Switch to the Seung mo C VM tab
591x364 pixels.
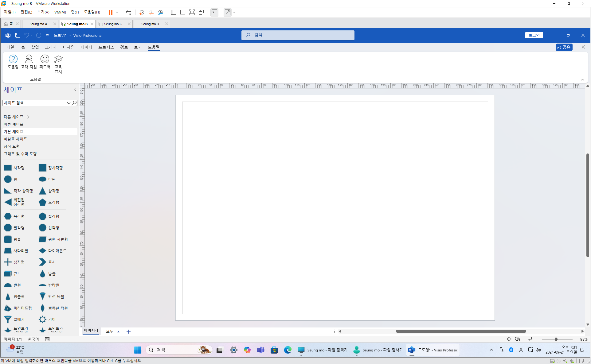point(113,24)
